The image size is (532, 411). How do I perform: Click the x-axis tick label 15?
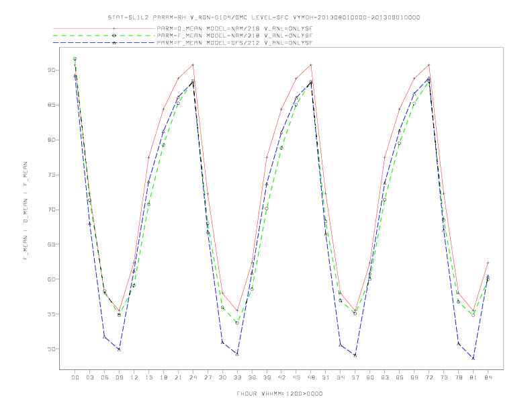pos(148,377)
